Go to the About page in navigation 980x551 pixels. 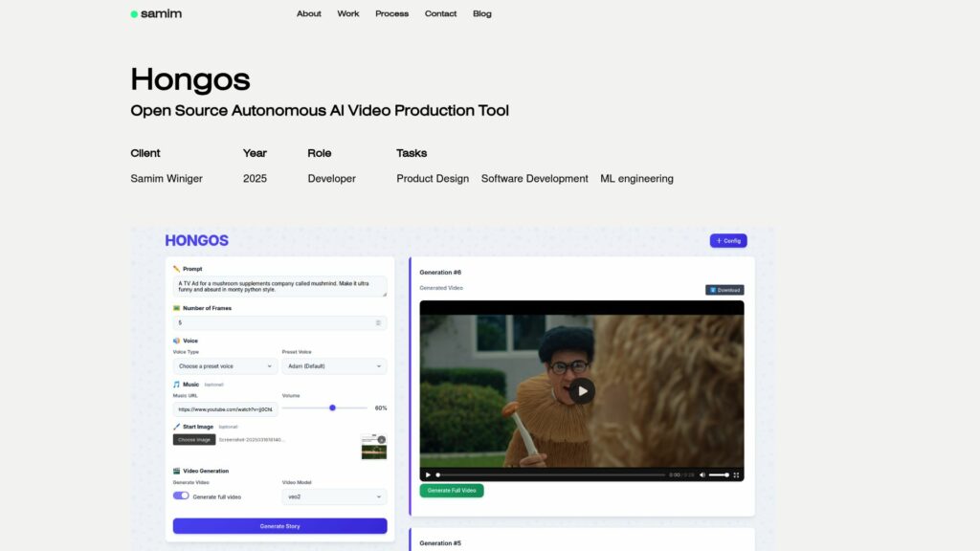click(308, 14)
